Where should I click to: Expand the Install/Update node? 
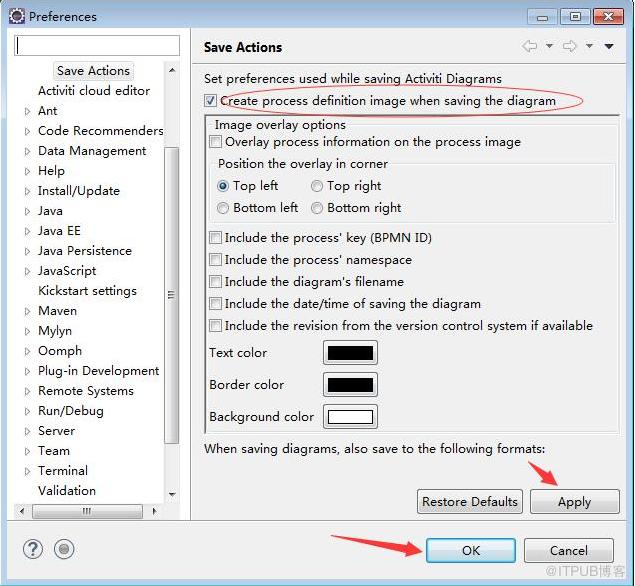27,191
